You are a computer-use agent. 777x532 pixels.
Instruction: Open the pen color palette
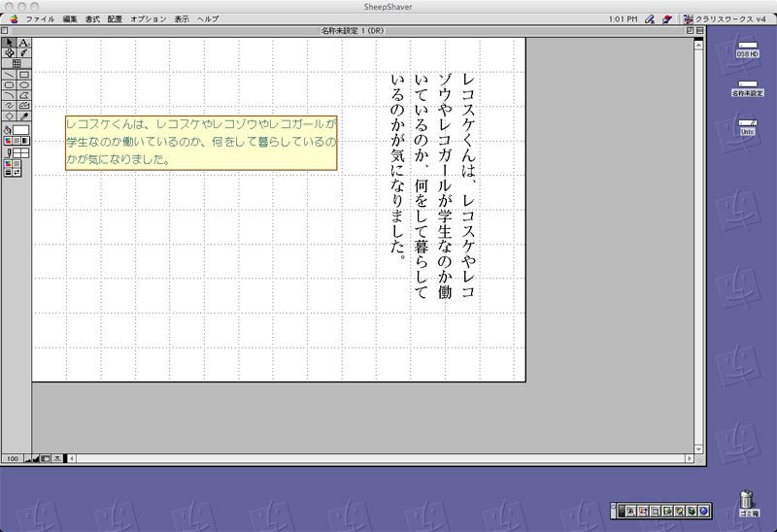pos(8,163)
